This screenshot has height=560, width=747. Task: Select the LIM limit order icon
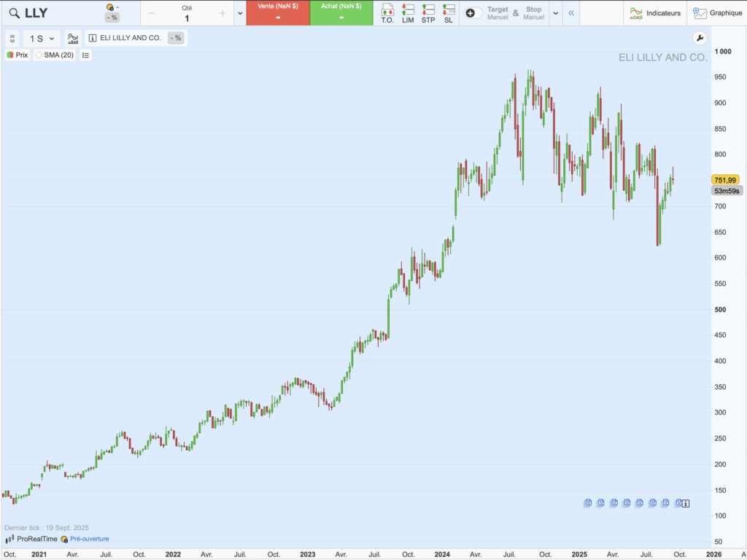(x=408, y=12)
